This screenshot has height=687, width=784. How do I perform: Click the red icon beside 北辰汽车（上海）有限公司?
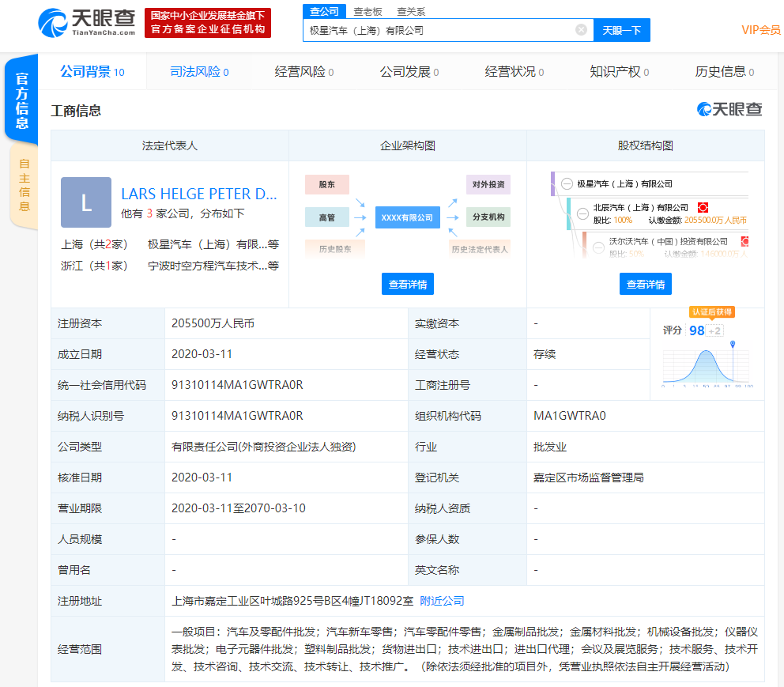(703, 207)
